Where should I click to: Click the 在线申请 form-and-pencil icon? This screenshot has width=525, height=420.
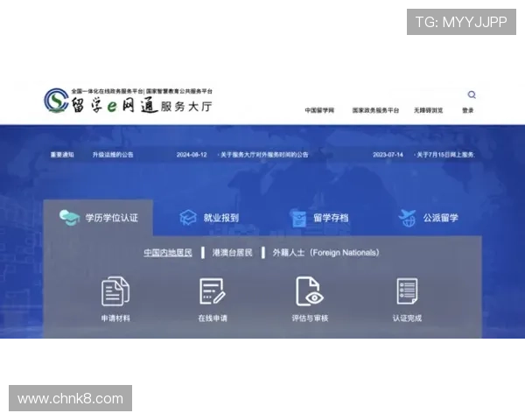213,291
